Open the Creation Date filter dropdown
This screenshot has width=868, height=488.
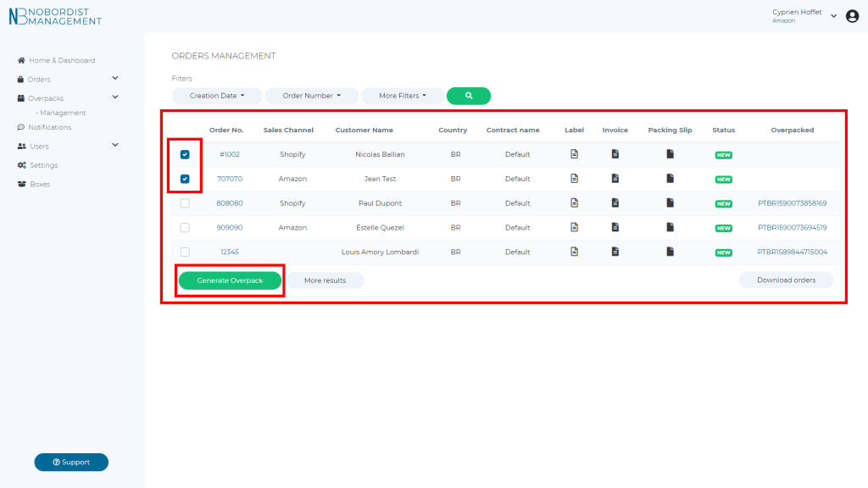click(x=217, y=96)
